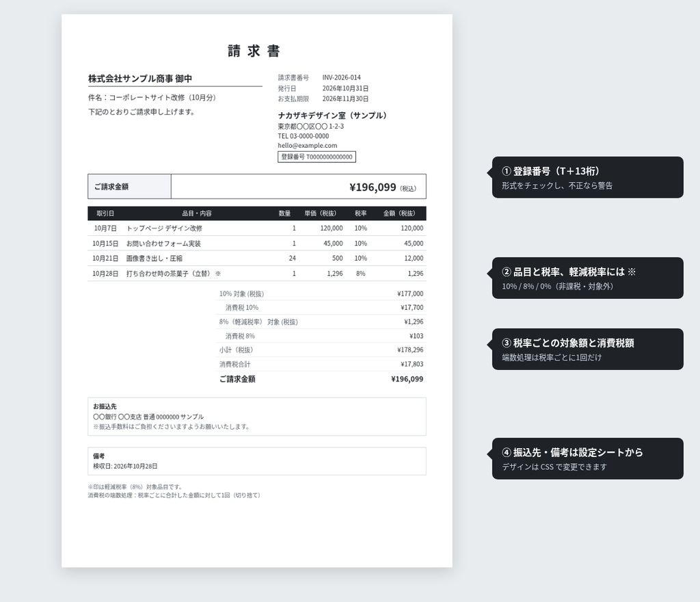Click the bold ご請求金額 total row label
Screen dimensions: 700x602
[x=237, y=379]
